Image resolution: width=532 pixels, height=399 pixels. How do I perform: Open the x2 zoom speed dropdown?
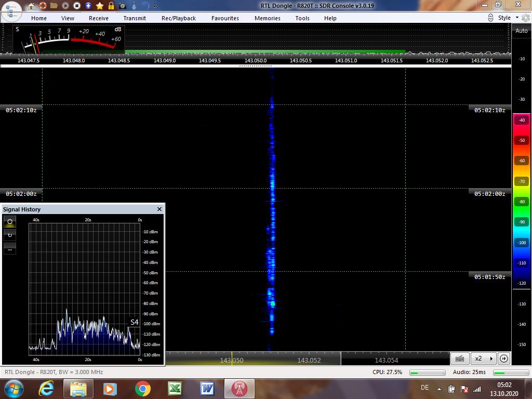point(484,358)
